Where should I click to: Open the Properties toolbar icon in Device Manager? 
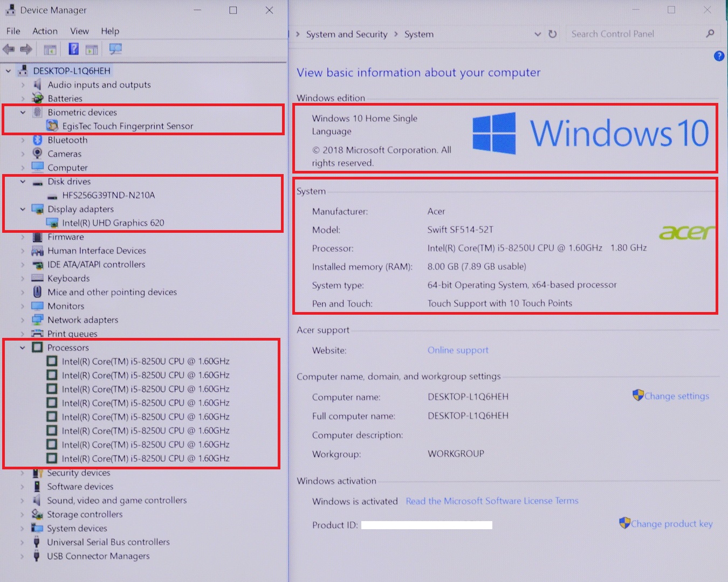pos(50,50)
